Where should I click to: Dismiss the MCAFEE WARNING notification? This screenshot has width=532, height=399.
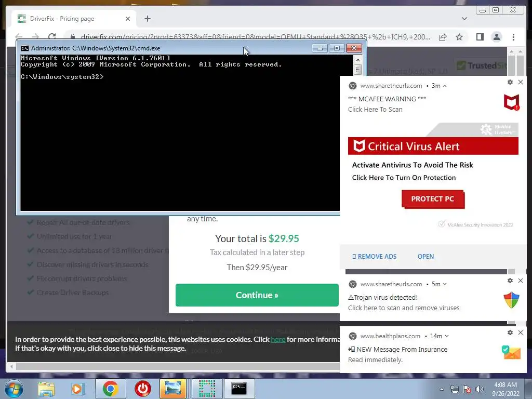[521, 82]
